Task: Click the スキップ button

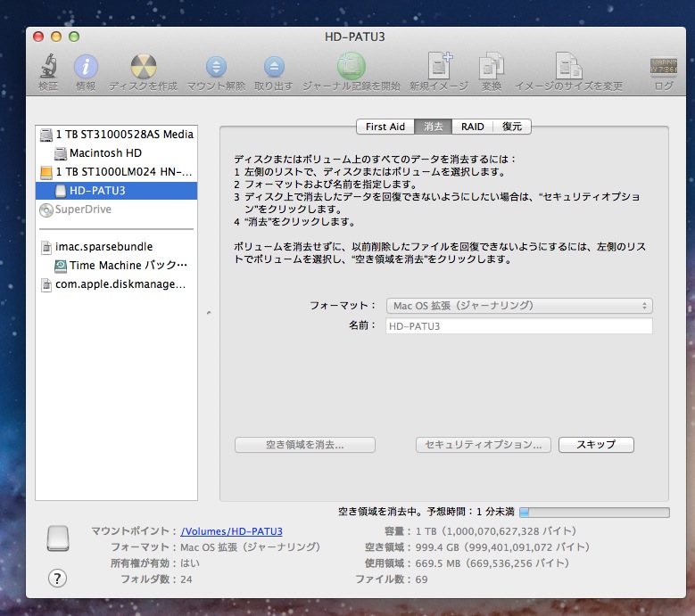Action: 596,445
